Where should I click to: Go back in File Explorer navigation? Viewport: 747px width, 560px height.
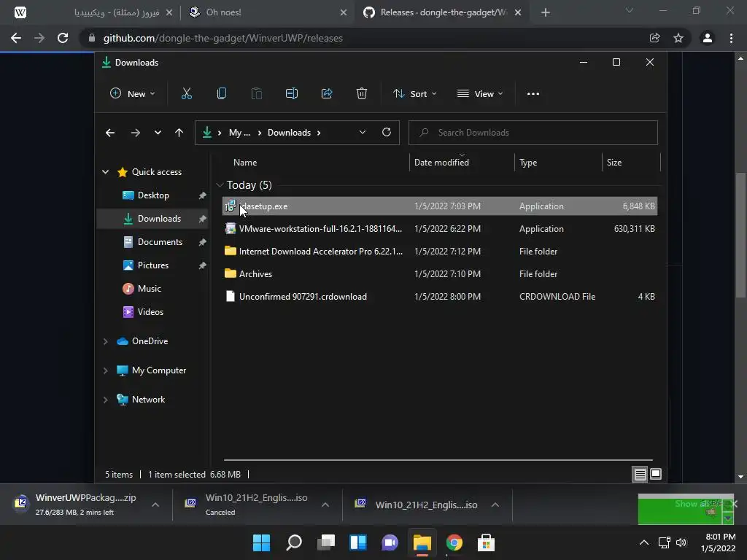point(110,133)
